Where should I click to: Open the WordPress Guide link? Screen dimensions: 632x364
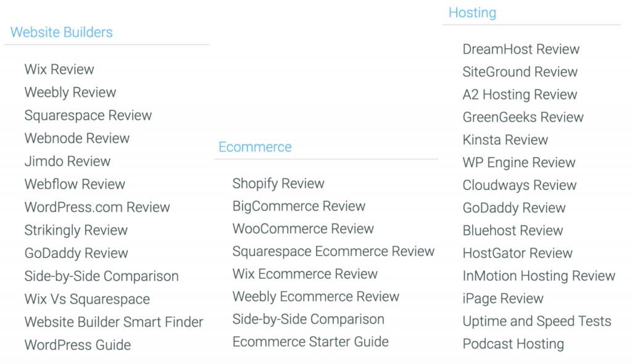(77, 345)
